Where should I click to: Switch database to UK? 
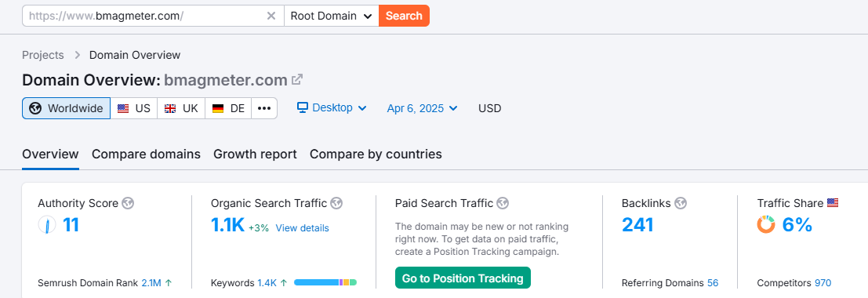(x=181, y=108)
